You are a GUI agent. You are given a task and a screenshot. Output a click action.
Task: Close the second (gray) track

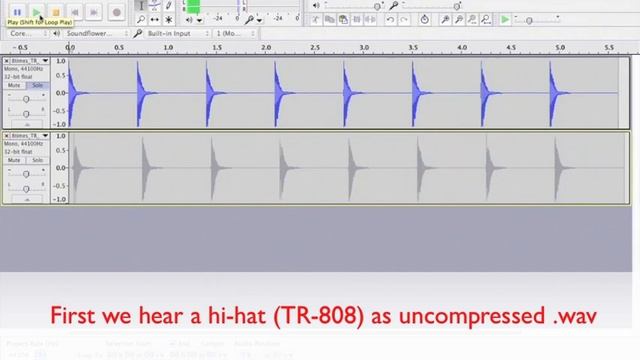7,136
